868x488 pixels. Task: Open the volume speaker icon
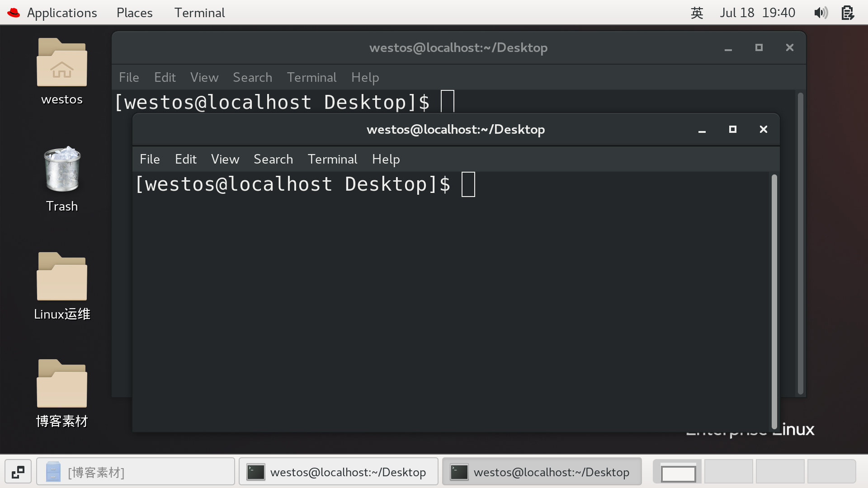[821, 13]
